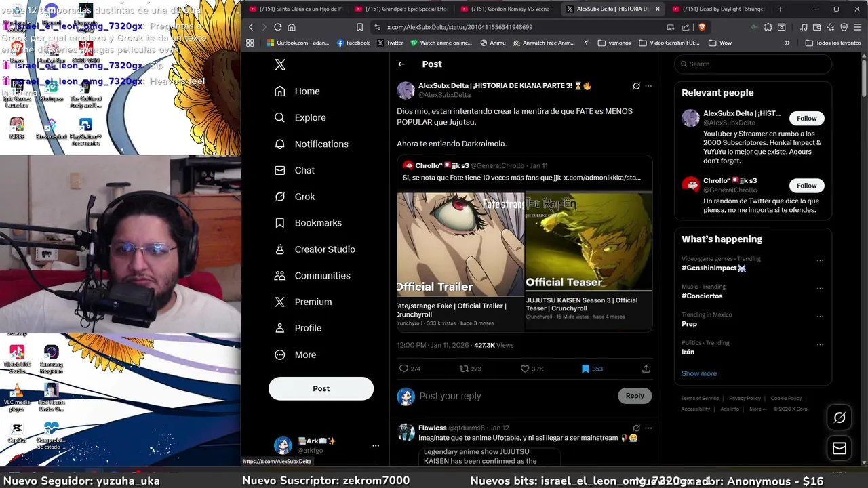Open #GenshinImpact trending topic
Viewport: 868px width, 488px height.
[x=713, y=268]
